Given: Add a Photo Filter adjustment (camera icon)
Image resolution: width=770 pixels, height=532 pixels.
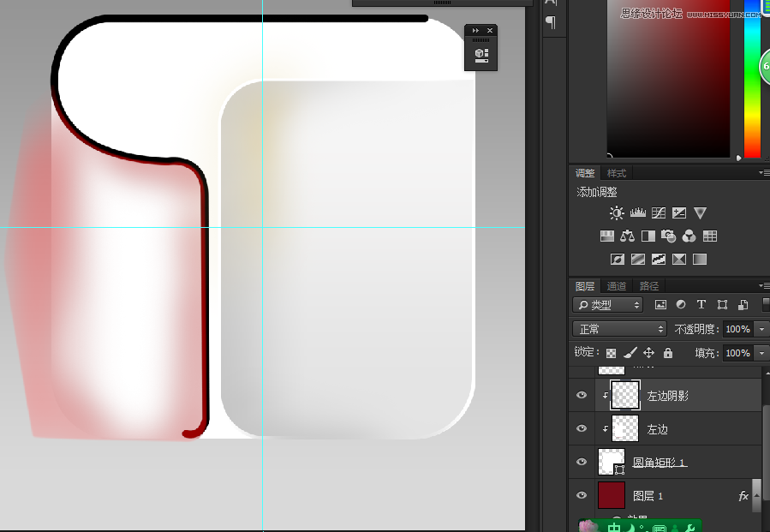Looking at the screenshot, I should 668,236.
